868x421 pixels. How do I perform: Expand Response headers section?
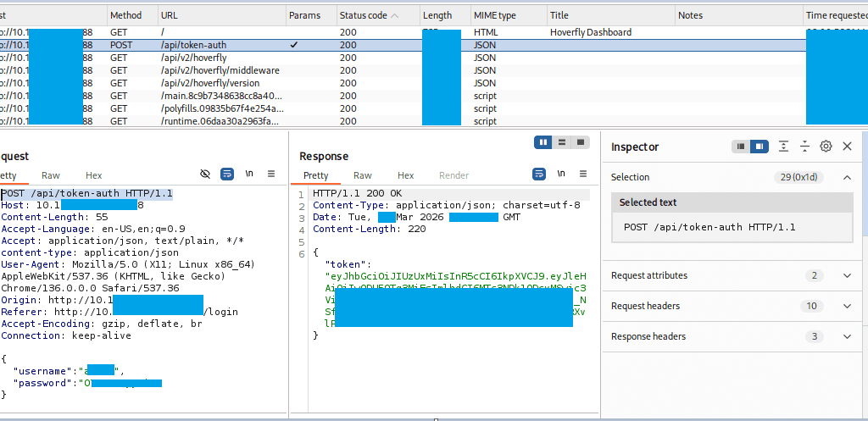coord(846,336)
